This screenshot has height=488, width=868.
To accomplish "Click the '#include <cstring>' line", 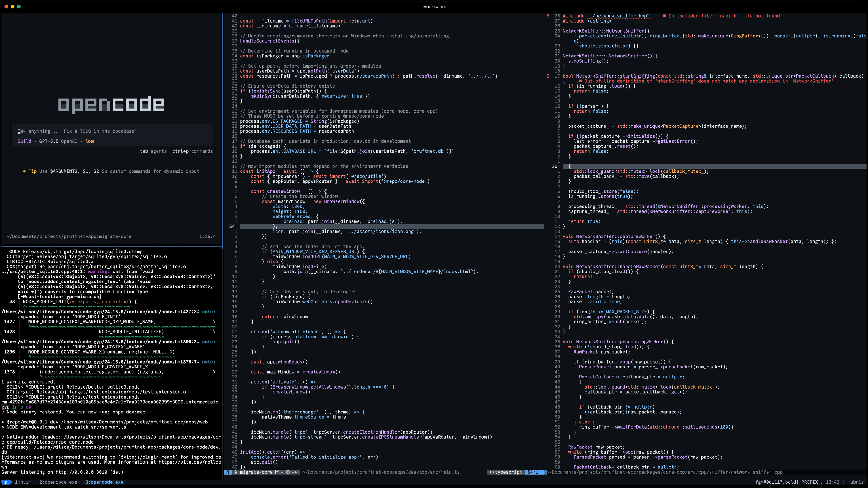I will pos(587,21).
